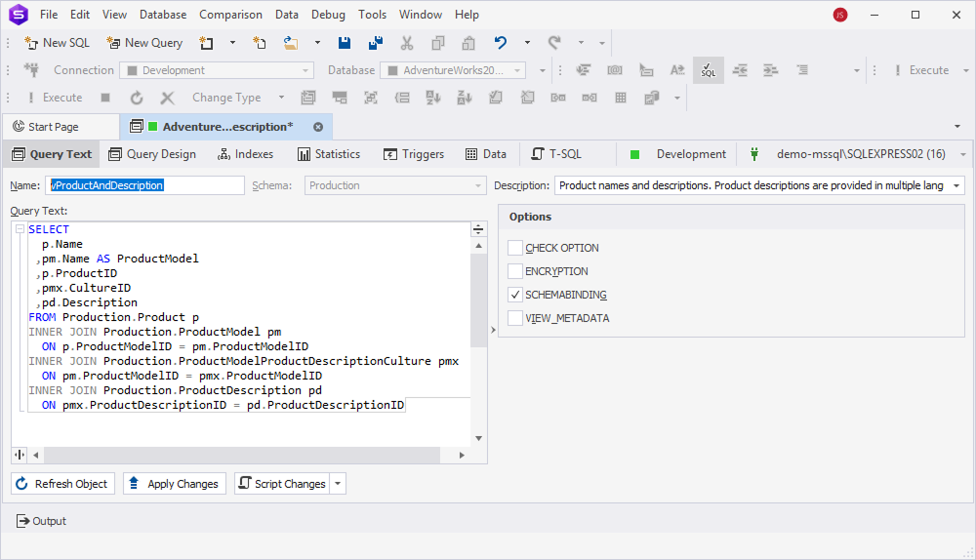Click the Output panel icon at the bottom
This screenshot has height=560, width=976.
(23, 521)
